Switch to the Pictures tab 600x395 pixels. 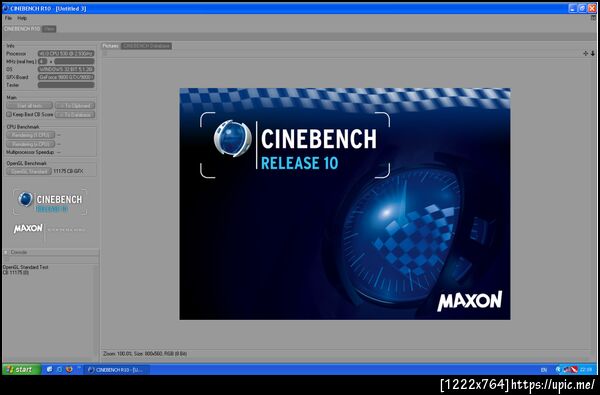tap(111, 46)
